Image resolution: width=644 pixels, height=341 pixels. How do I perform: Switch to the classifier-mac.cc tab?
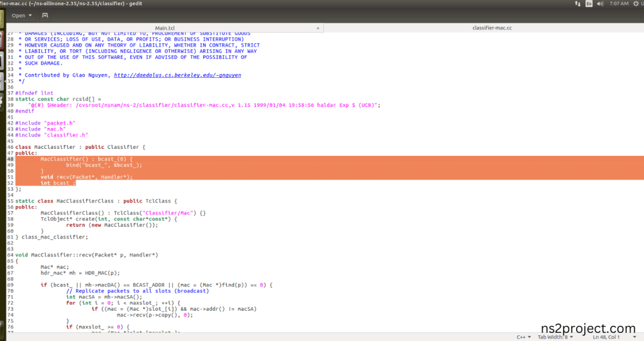492,28
